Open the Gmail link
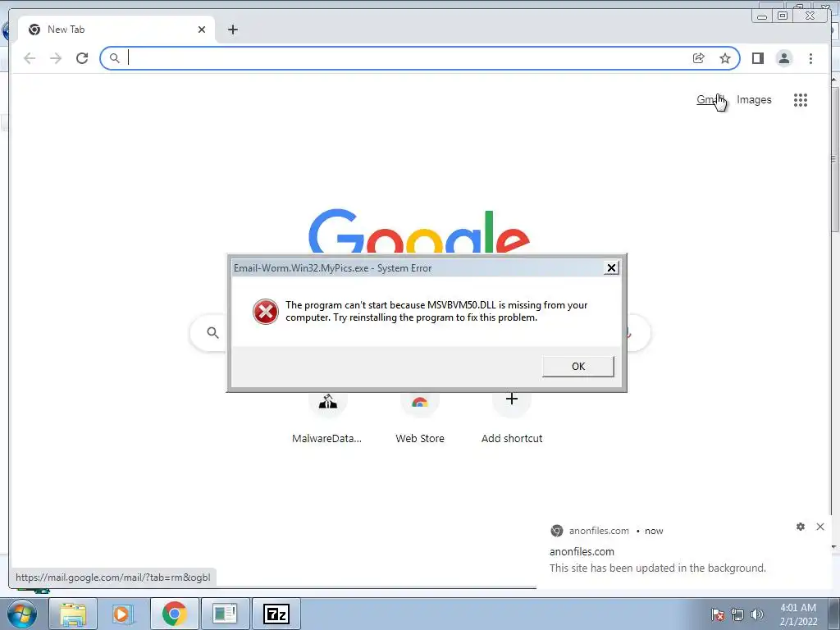Viewport: 840px width, 630px height. tap(710, 99)
